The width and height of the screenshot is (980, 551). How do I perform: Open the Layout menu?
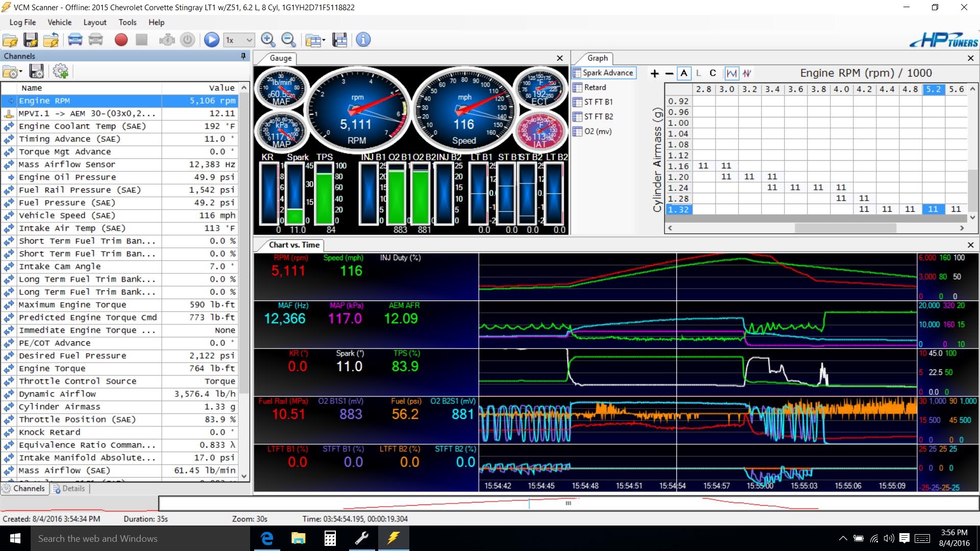click(95, 22)
